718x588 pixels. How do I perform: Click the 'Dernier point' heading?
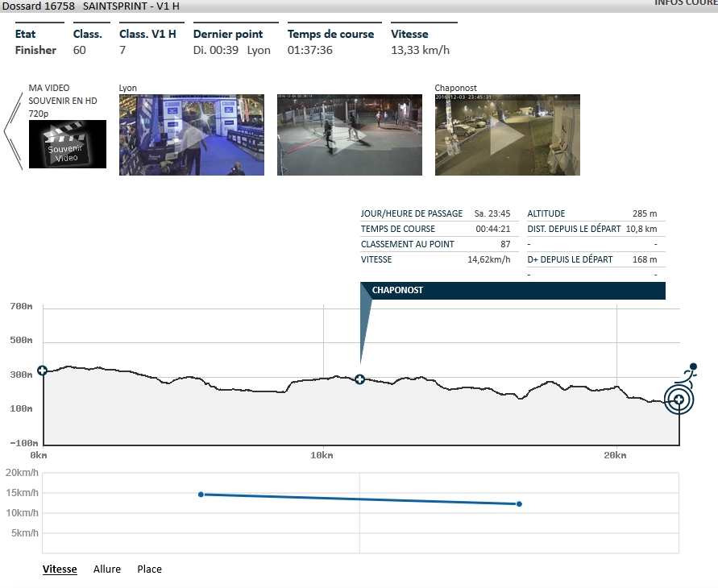[x=228, y=34]
